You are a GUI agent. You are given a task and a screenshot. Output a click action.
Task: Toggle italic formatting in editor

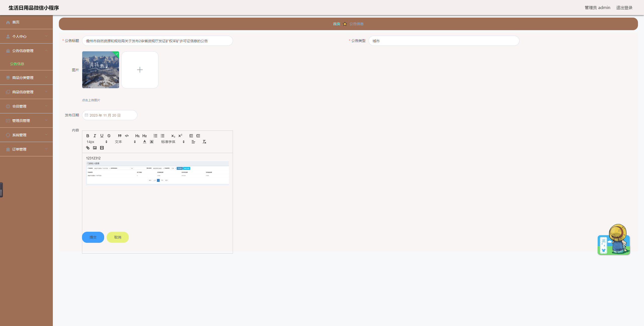95,136
